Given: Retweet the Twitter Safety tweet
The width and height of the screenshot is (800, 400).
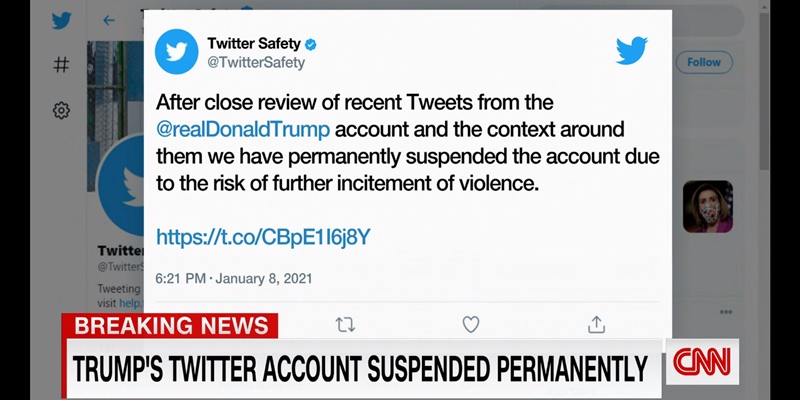Looking at the screenshot, I should click(x=345, y=324).
